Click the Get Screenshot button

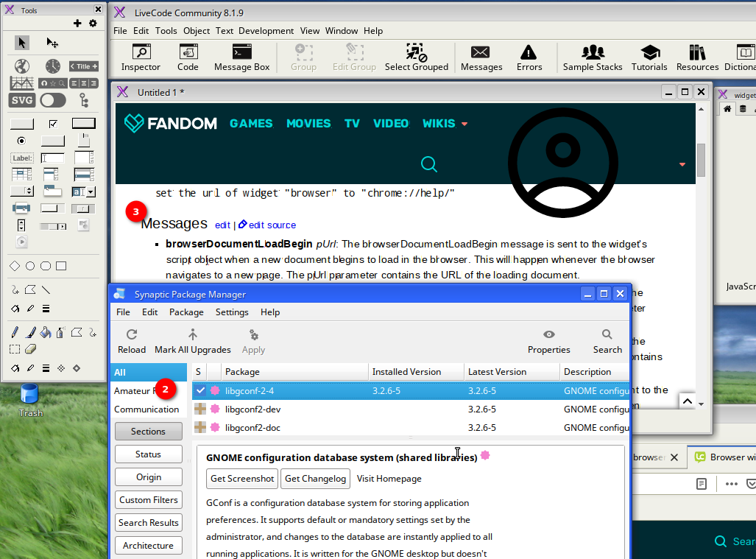pyautogui.click(x=242, y=479)
